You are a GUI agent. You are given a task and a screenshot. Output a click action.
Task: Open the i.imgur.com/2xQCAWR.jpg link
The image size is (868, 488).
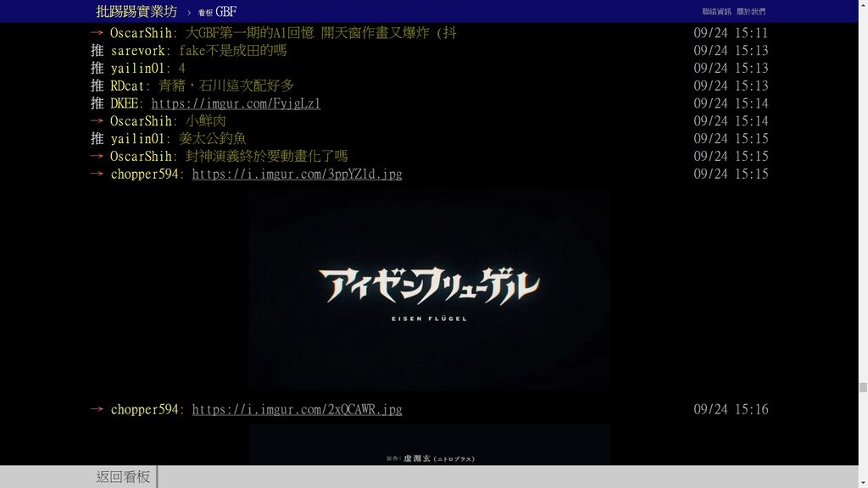(297, 409)
